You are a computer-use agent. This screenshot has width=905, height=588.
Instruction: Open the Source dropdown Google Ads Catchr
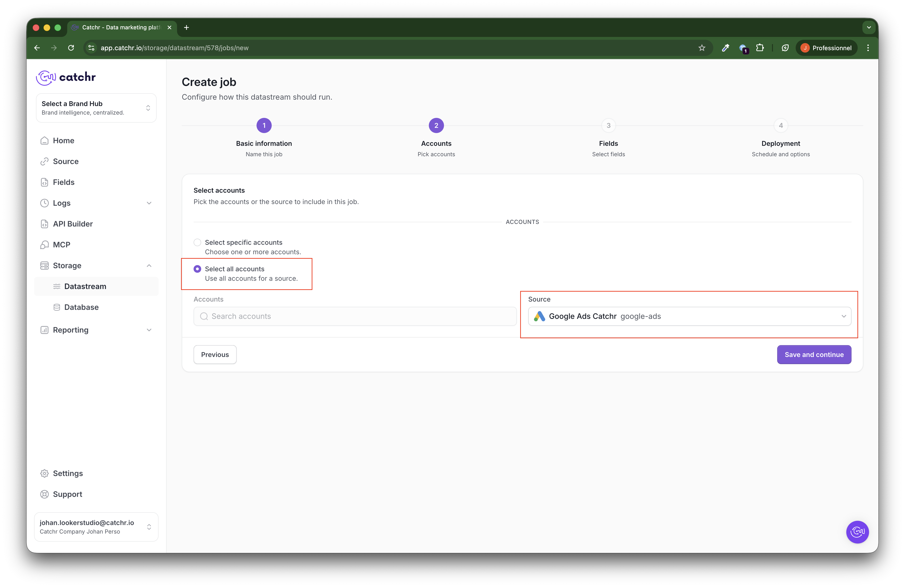(x=689, y=316)
